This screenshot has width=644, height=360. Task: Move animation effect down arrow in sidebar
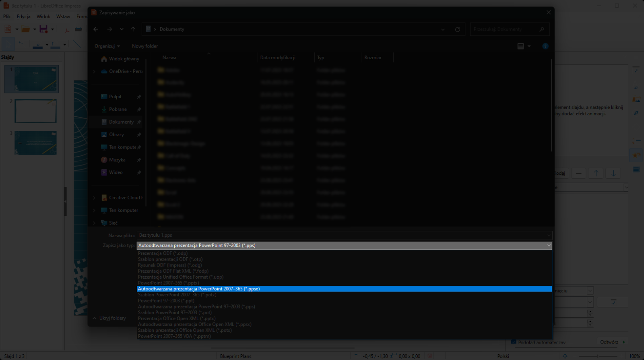613,174
